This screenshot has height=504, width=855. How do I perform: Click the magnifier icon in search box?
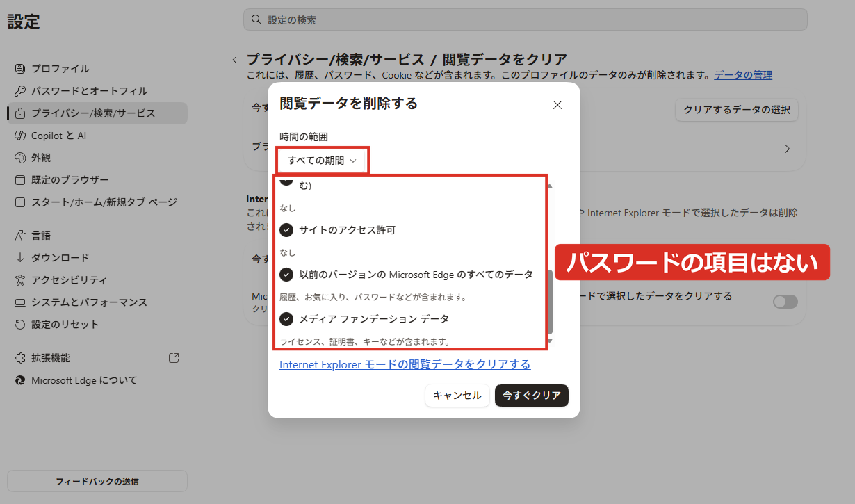point(256,19)
